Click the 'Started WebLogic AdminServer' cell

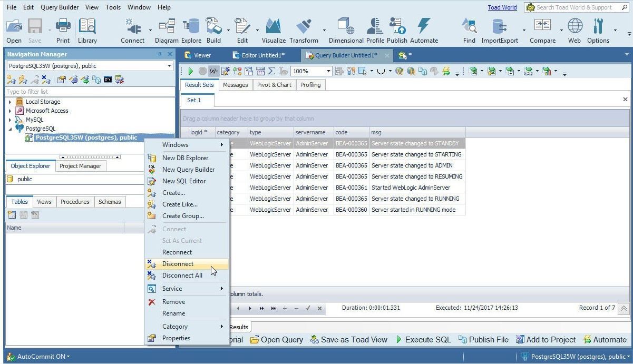[417, 188]
